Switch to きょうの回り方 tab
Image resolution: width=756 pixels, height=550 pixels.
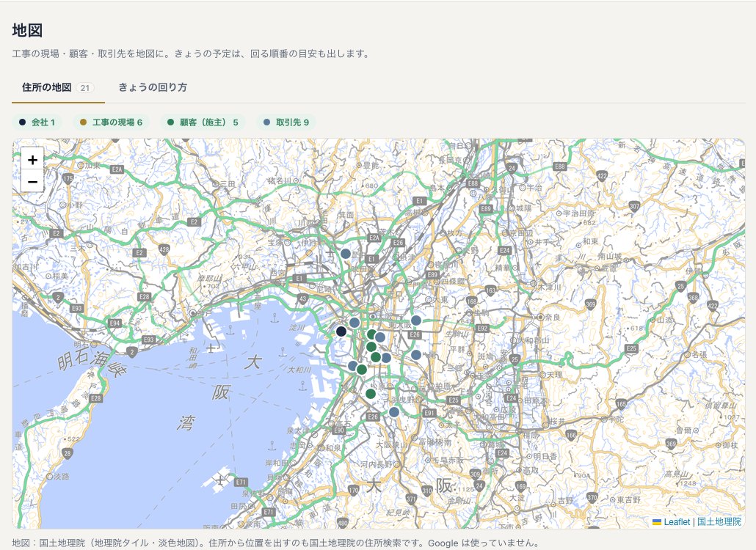153,88
